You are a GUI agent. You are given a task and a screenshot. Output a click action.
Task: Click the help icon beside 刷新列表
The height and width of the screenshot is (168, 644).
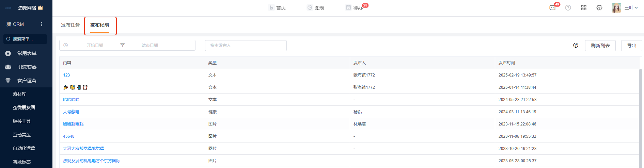pos(576,45)
